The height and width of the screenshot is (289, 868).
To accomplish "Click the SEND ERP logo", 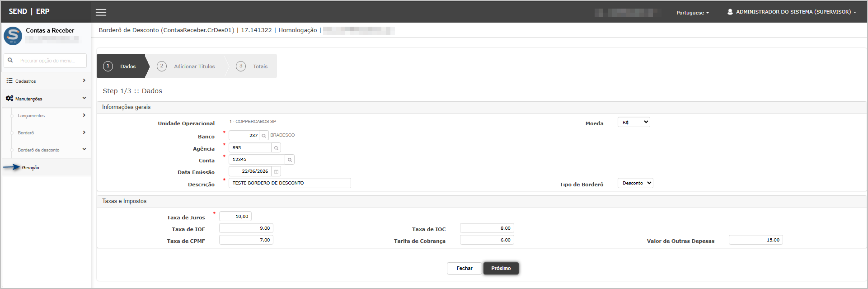I will (29, 11).
